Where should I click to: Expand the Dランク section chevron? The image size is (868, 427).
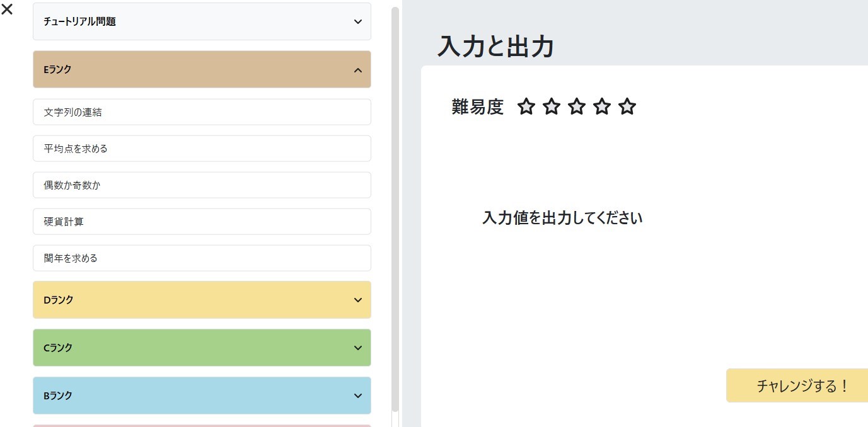[x=358, y=300]
